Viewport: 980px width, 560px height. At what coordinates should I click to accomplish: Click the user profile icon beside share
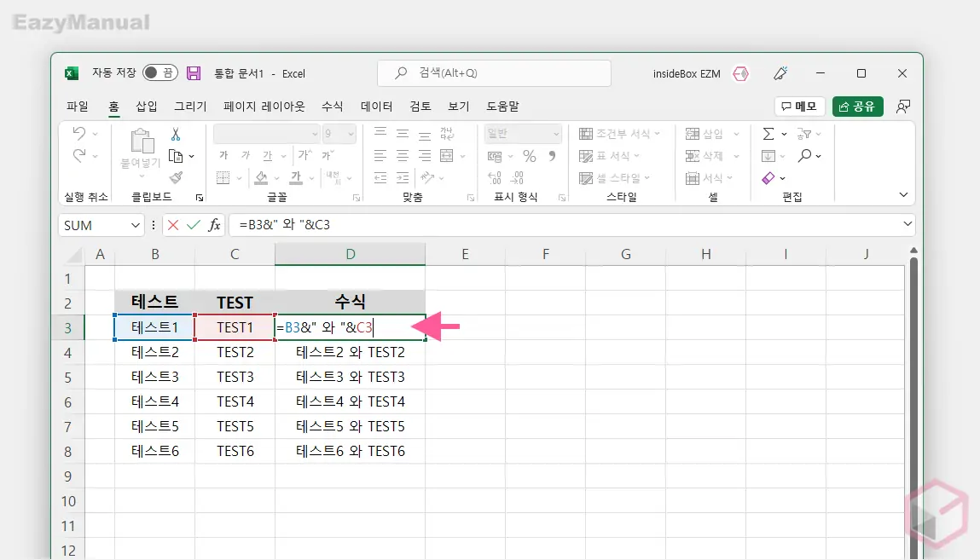point(902,107)
